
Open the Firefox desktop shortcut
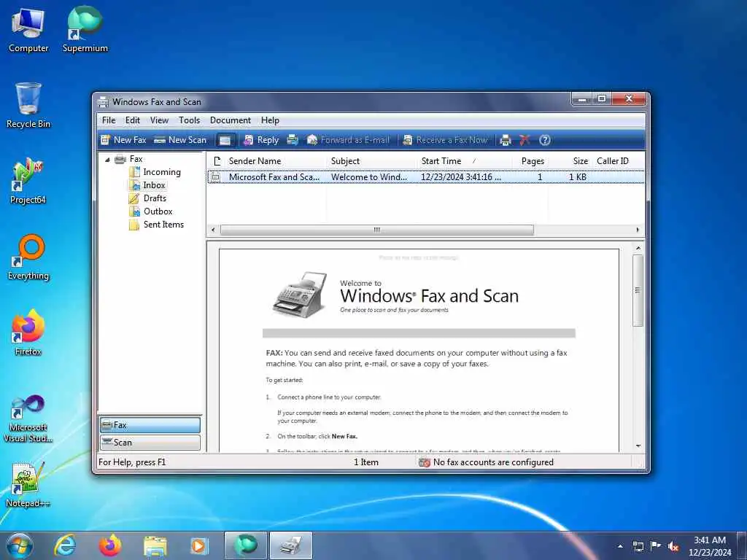28,332
